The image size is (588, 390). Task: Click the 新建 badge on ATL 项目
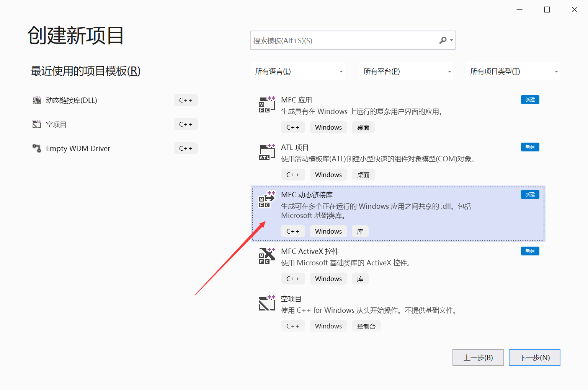pos(530,147)
